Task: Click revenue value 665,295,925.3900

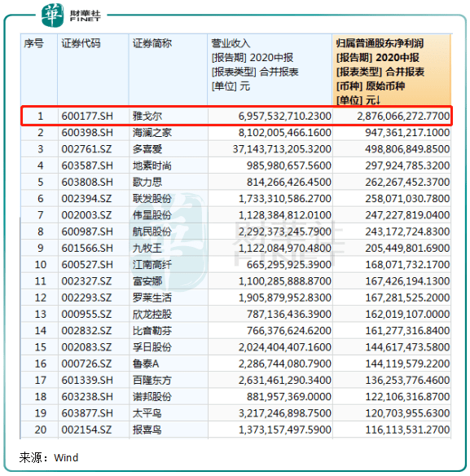Action: click(x=289, y=265)
